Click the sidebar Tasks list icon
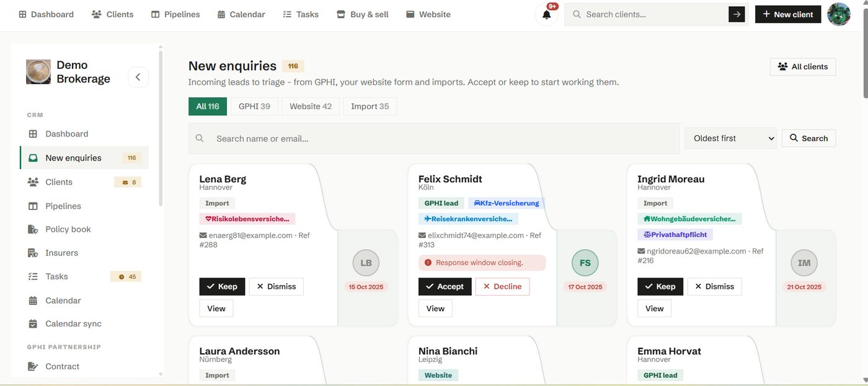868x386 pixels. [33, 276]
